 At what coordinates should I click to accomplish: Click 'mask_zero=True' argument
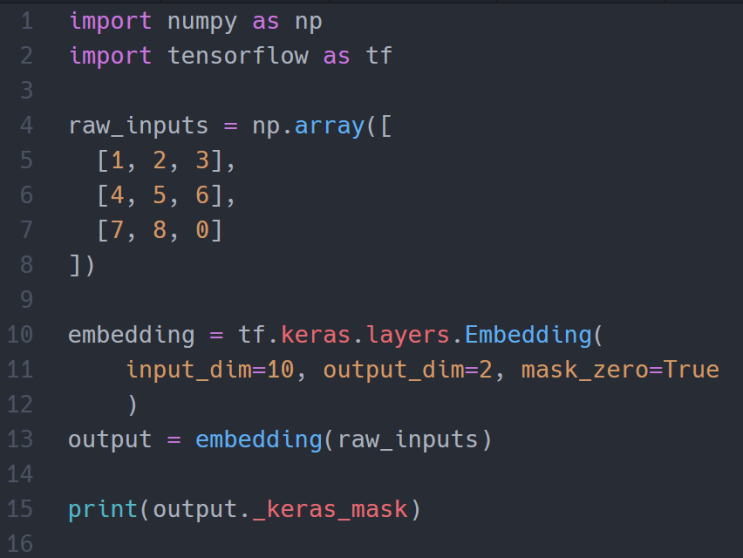pyautogui.click(x=620, y=370)
